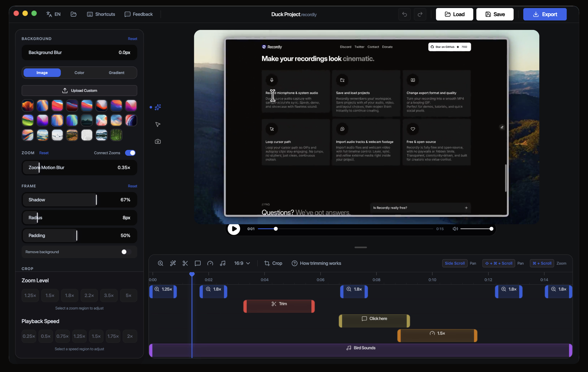Screen dimensions: 588x372
Task: Click the magic wand auto-zoom icon
Action: [173, 263]
